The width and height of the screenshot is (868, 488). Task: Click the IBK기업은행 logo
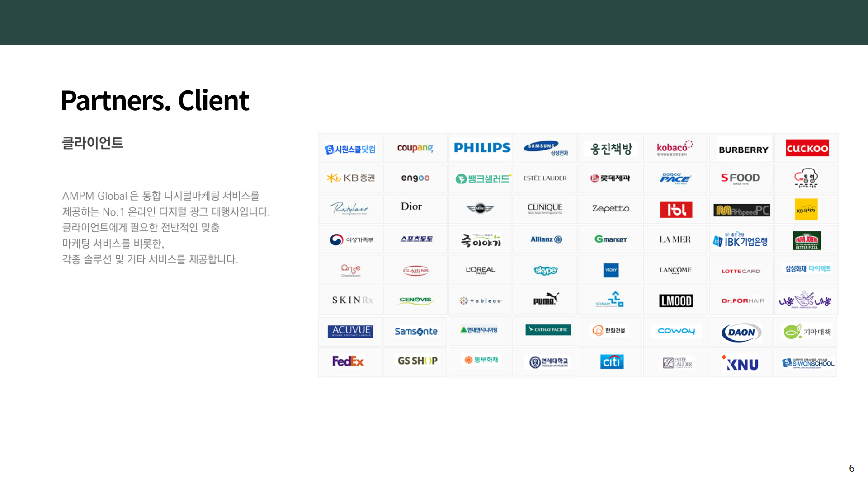[x=740, y=240]
